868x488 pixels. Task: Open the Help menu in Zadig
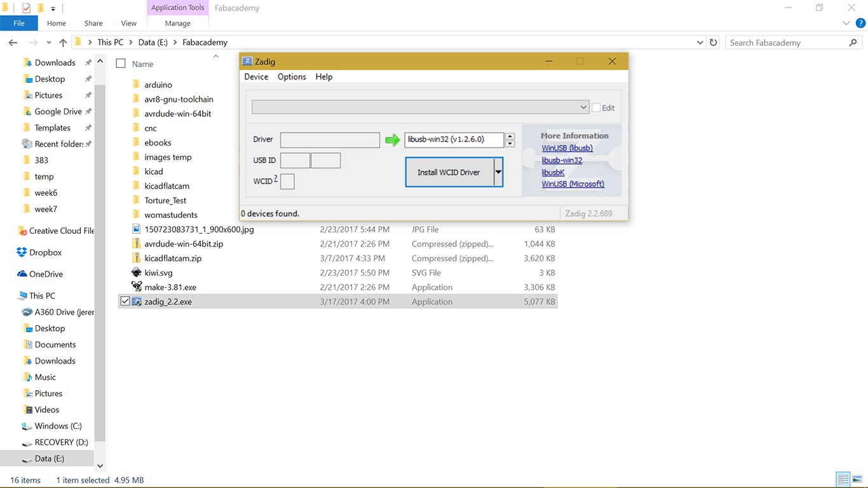coord(324,77)
